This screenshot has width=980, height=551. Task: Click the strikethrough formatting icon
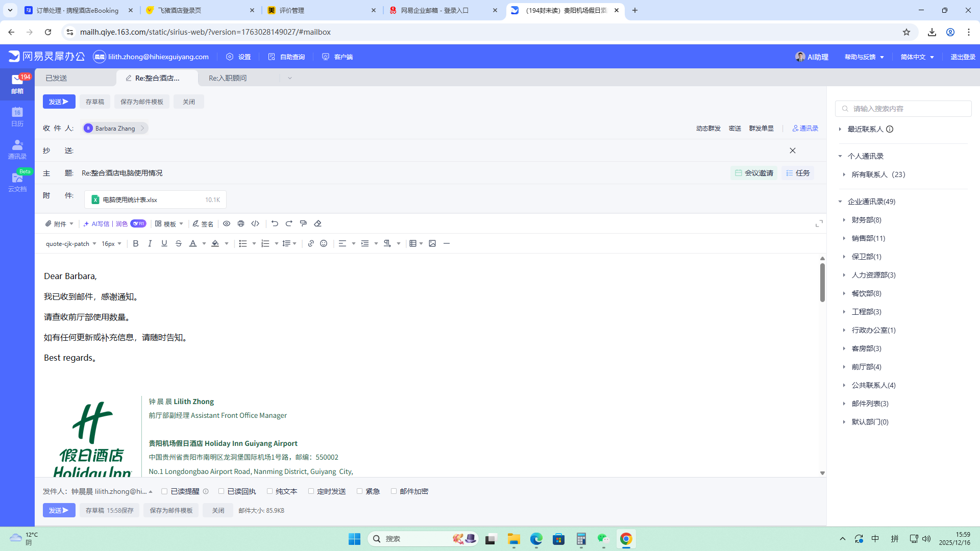pyautogui.click(x=179, y=244)
